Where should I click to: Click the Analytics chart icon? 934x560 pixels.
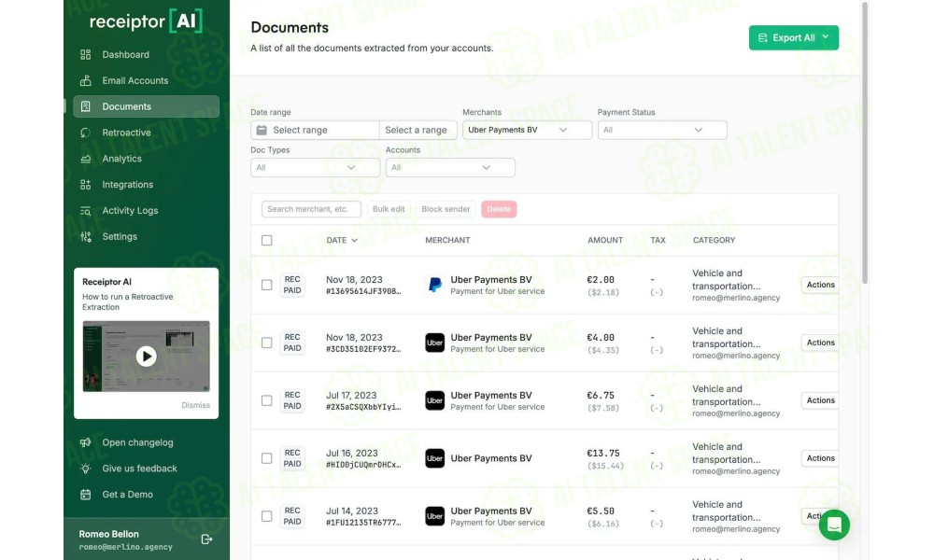(x=86, y=159)
